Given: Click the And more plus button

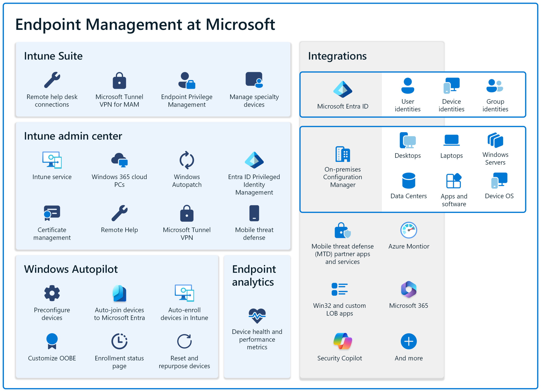Looking at the screenshot, I should (408, 341).
